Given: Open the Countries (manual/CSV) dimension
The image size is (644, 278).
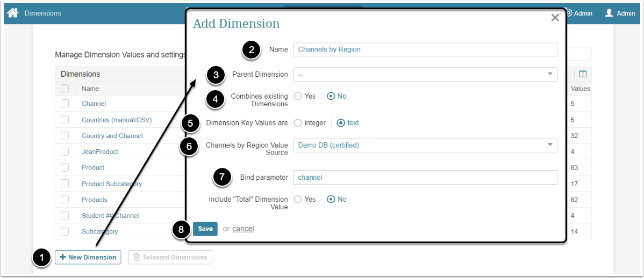Looking at the screenshot, I should pyautogui.click(x=117, y=120).
